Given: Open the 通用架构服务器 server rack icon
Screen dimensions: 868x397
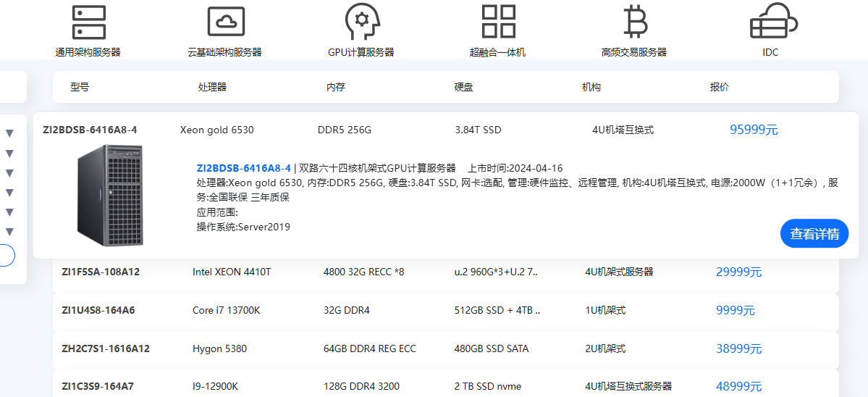Looking at the screenshot, I should pyautogui.click(x=88, y=22).
